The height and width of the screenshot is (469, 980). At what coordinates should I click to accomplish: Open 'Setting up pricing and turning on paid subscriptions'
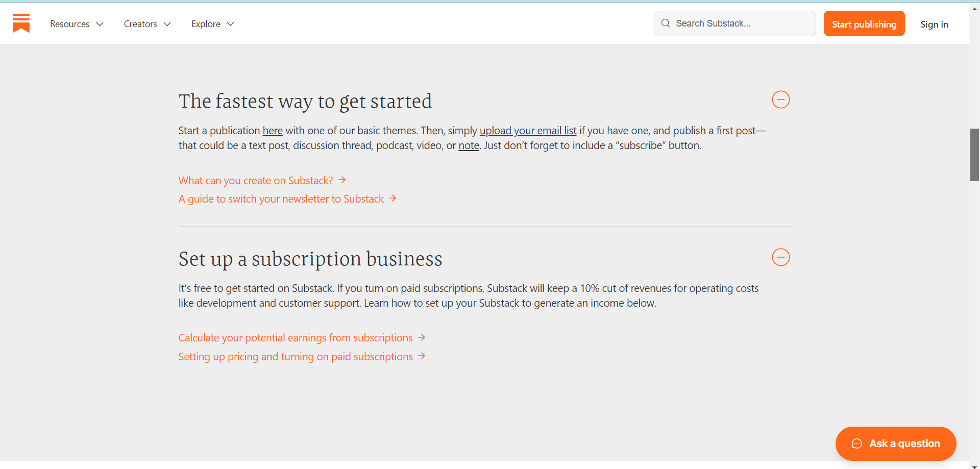click(302, 357)
